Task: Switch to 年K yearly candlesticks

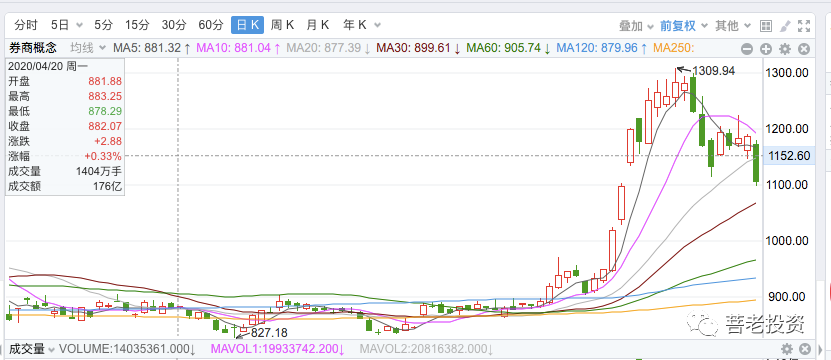Action: (x=355, y=25)
